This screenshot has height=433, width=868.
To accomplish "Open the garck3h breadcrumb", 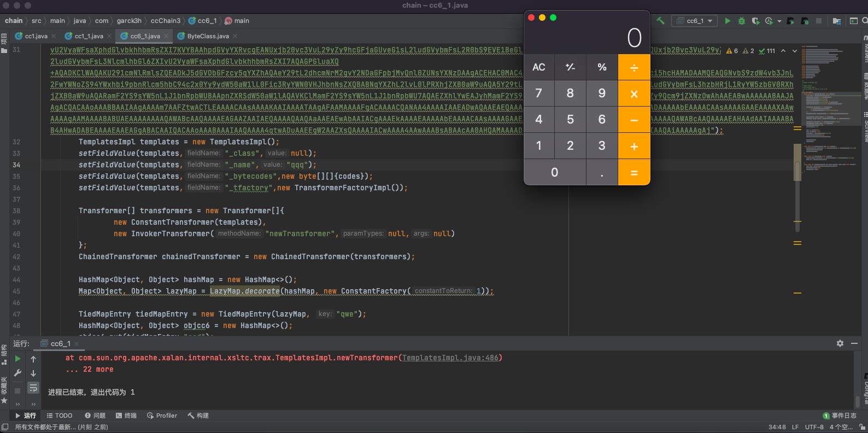I will point(129,21).
